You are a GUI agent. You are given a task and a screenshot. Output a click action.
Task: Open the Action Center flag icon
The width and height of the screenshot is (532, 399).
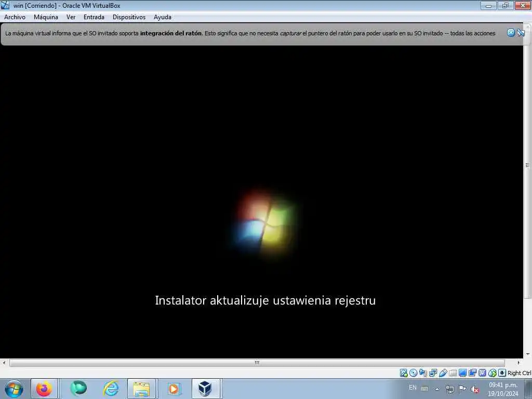(x=462, y=389)
